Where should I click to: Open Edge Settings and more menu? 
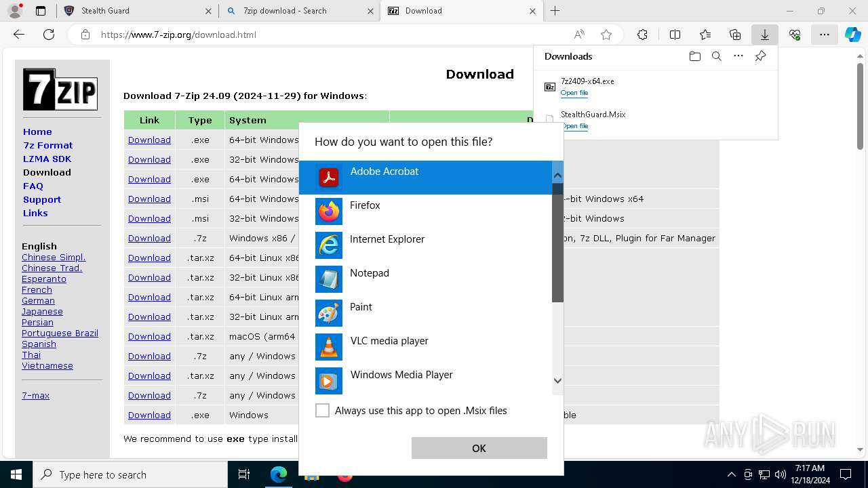point(824,35)
